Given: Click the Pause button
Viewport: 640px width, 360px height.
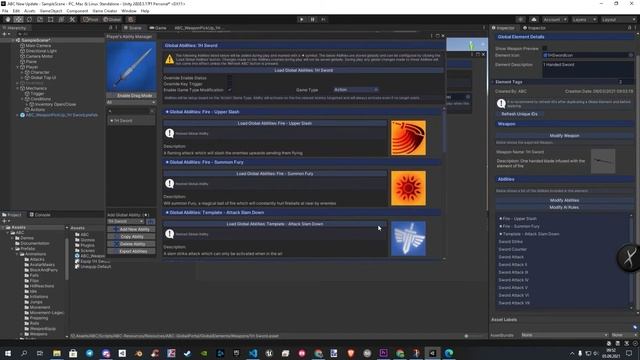Looking at the screenshot, I should 313,19.
